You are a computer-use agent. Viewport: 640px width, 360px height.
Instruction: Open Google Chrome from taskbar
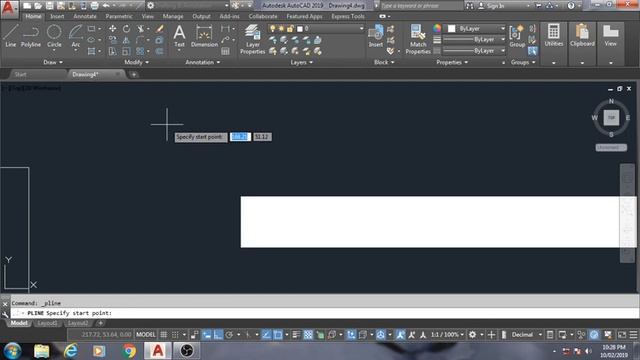[129, 351]
